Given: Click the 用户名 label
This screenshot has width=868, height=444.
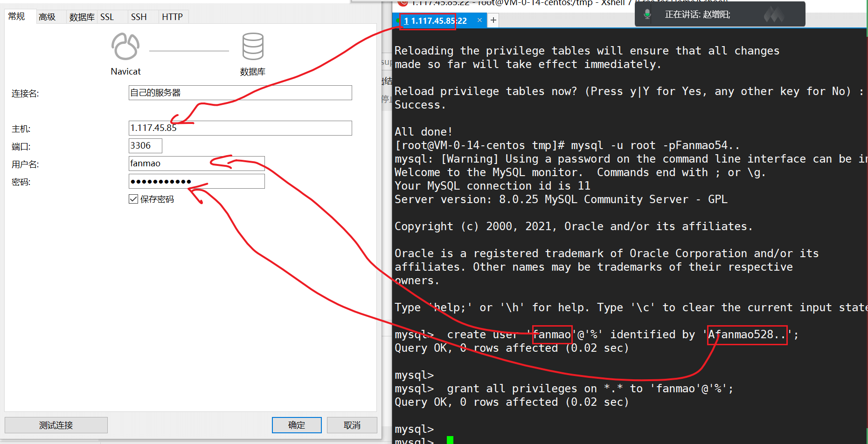Looking at the screenshot, I should [25, 164].
